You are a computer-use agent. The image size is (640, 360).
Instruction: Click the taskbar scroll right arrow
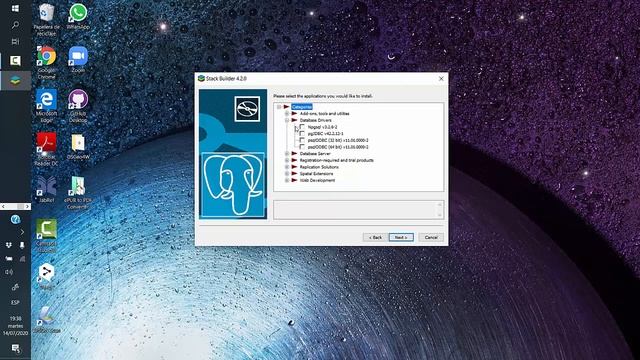tap(27, 207)
